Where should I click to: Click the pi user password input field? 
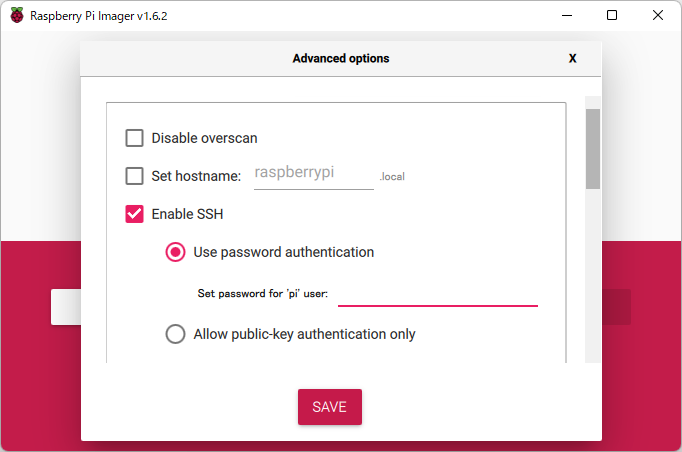[x=438, y=294]
